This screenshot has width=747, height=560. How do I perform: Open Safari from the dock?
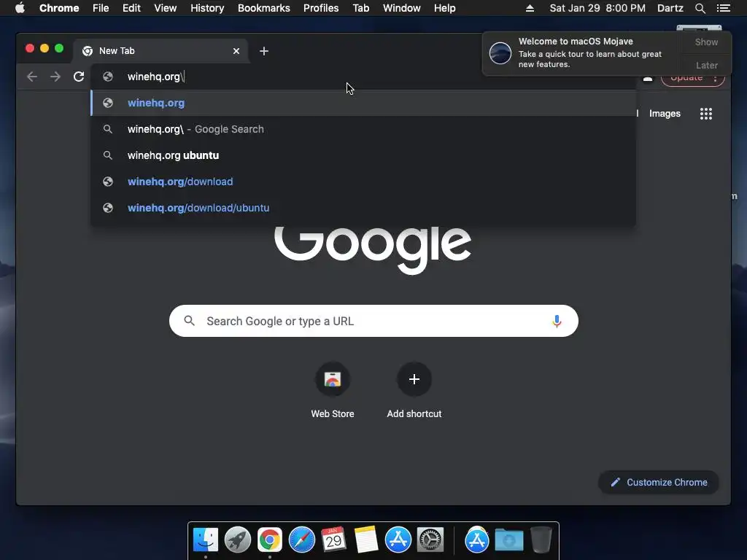[302, 540]
